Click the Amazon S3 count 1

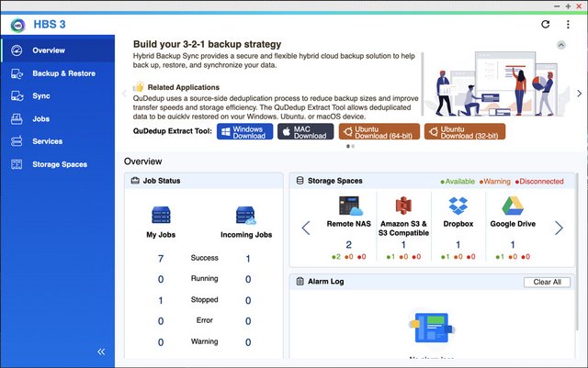(x=403, y=245)
